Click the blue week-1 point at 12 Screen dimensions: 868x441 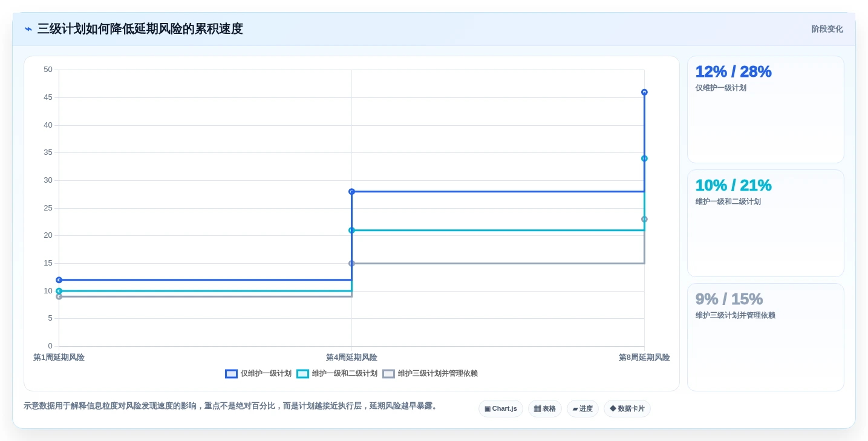pyautogui.click(x=59, y=279)
